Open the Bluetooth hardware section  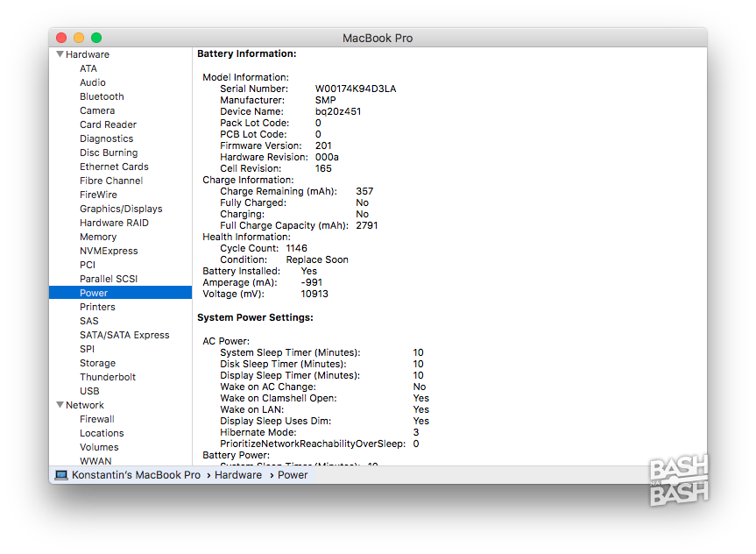(102, 96)
